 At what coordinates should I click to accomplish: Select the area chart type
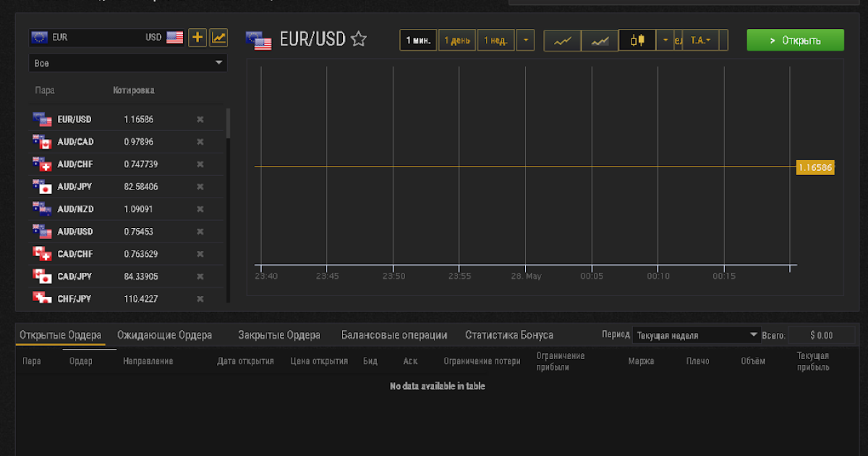(600, 41)
